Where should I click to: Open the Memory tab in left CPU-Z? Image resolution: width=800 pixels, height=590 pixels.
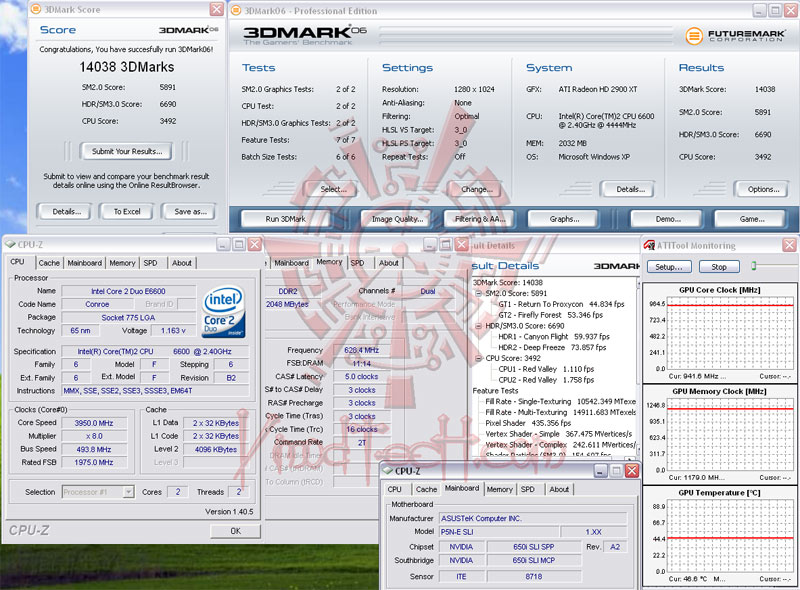point(122,263)
